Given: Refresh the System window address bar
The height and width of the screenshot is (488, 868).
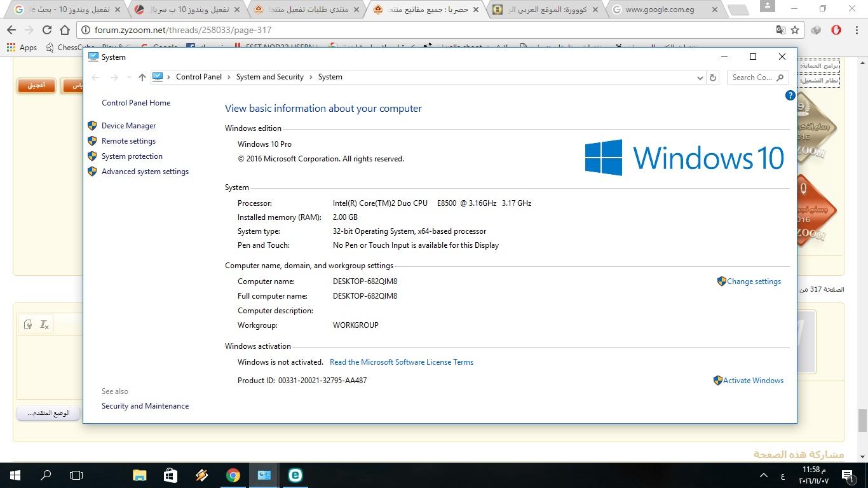Looking at the screenshot, I should [x=713, y=78].
